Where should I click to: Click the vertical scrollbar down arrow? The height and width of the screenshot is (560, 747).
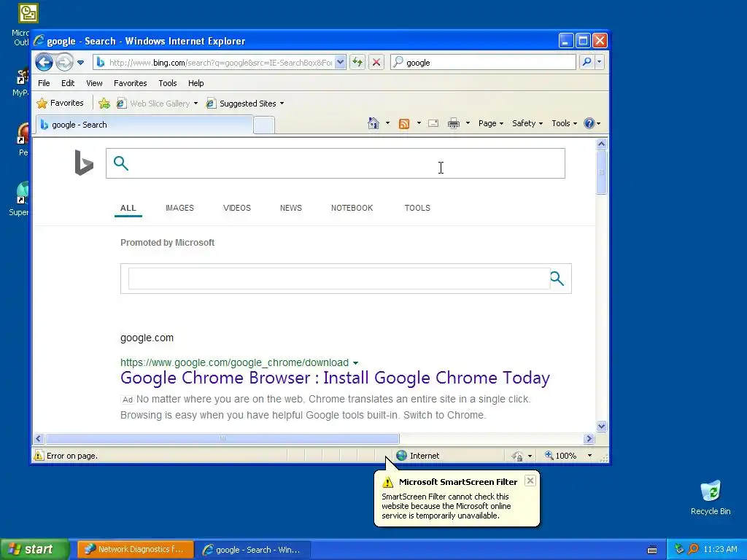(x=601, y=426)
